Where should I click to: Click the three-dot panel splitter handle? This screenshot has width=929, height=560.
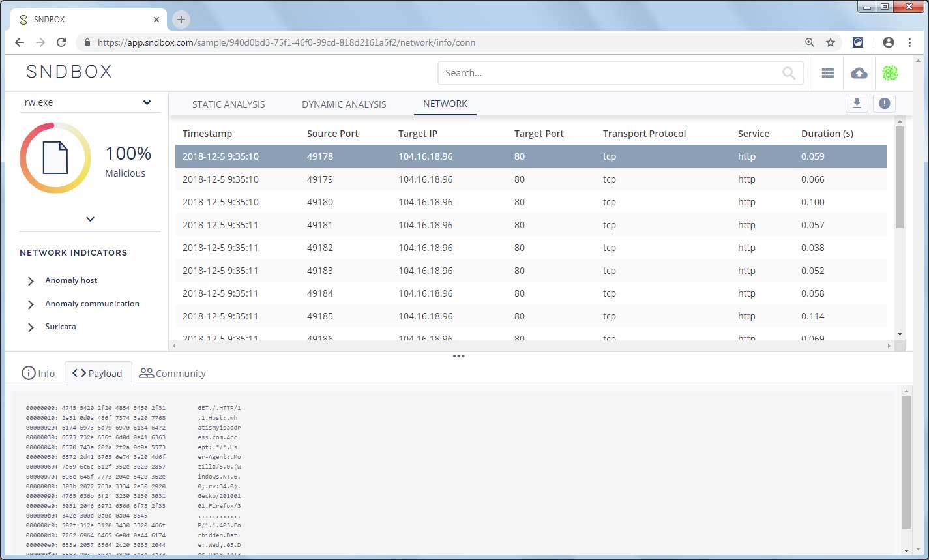(x=458, y=356)
